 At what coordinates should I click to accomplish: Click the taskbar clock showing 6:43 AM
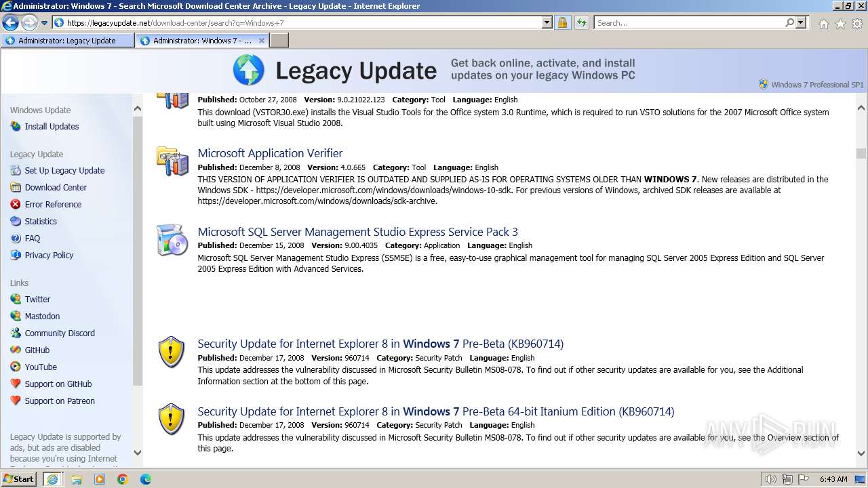click(x=833, y=479)
